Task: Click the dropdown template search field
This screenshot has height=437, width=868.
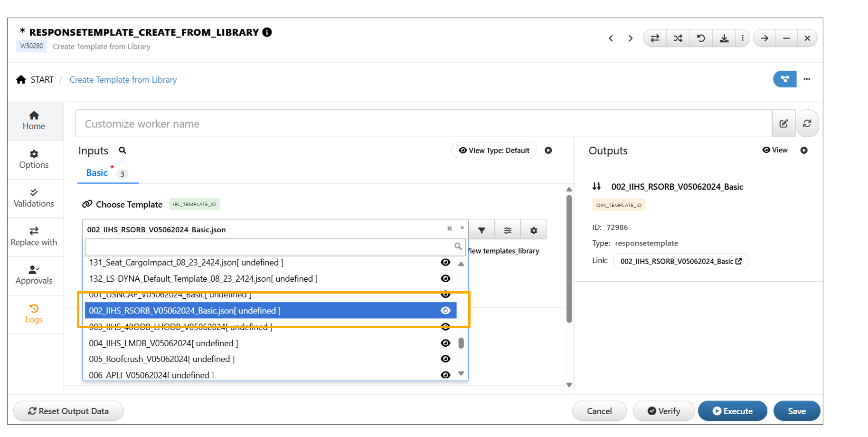Action: point(269,247)
